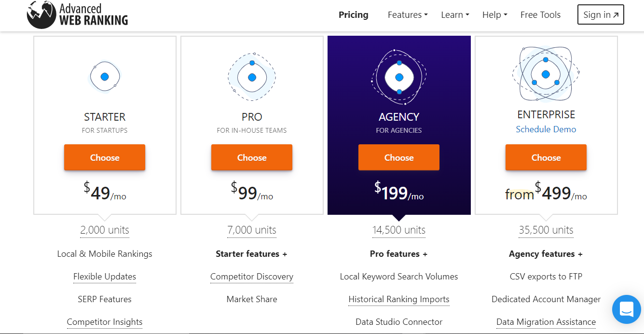
Task: Click the Starter plan atom icon
Action: [x=105, y=77]
